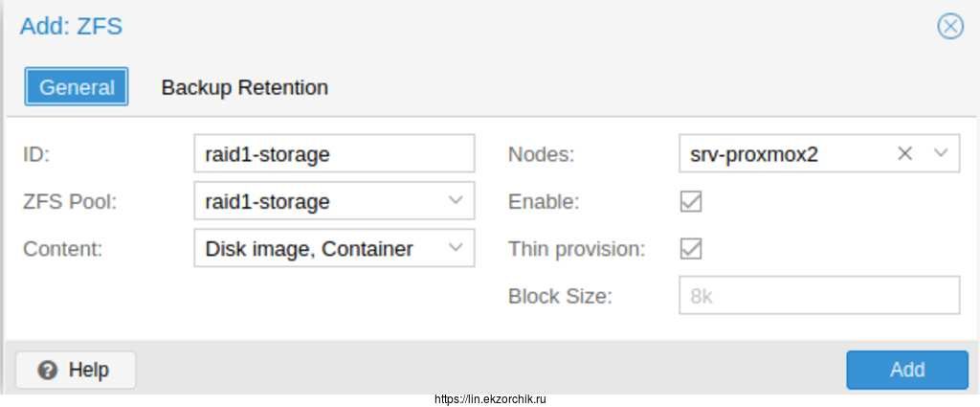Click the 'Disk image, Container' content value
Screen dimensions: 980x407
point(309,249)
